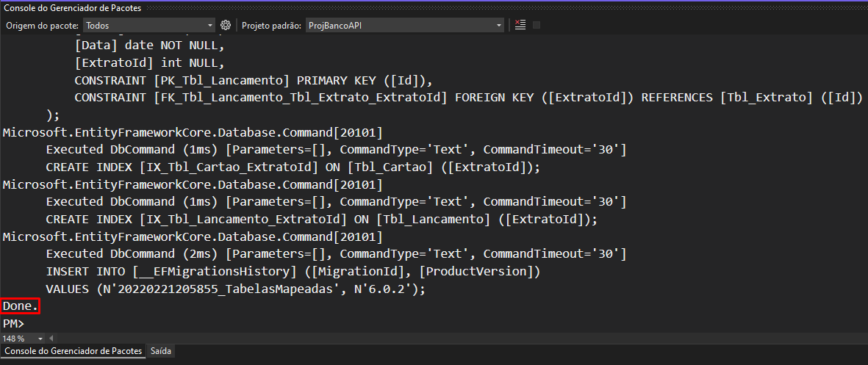Click CONSTRAINT [FK_Tbl_Lancamento_Tbl_Extrato_ExtratoId] line
Image resolution: width=868 pixels, height=365 pixels.
[x=469, y=98]
